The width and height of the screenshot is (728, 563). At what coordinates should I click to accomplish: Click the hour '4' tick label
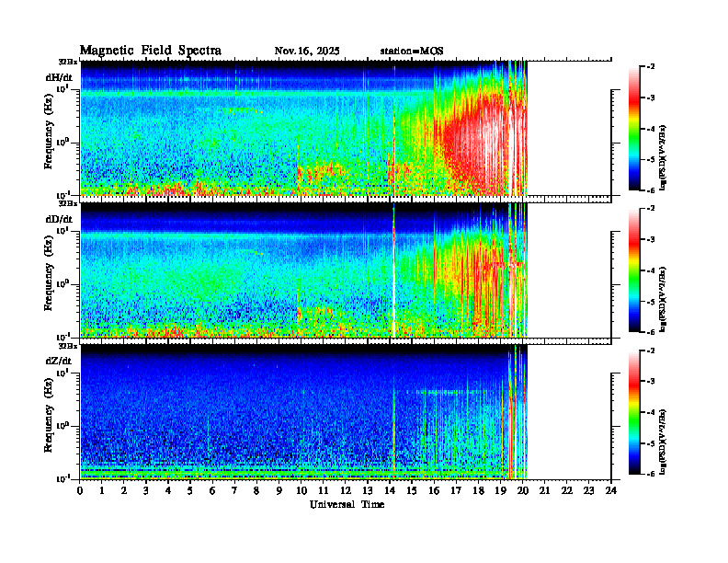pyautogui.click(x=168, y=491)
